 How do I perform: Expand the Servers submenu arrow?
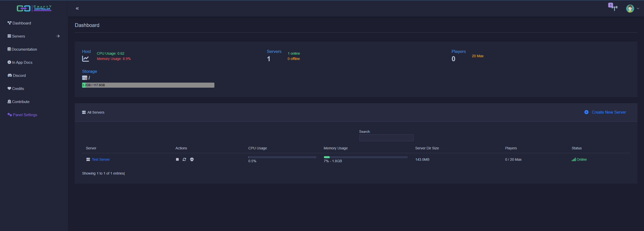58,36
